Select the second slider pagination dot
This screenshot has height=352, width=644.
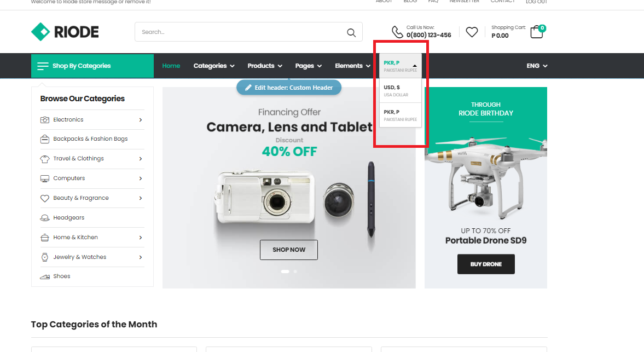point(295,272)
